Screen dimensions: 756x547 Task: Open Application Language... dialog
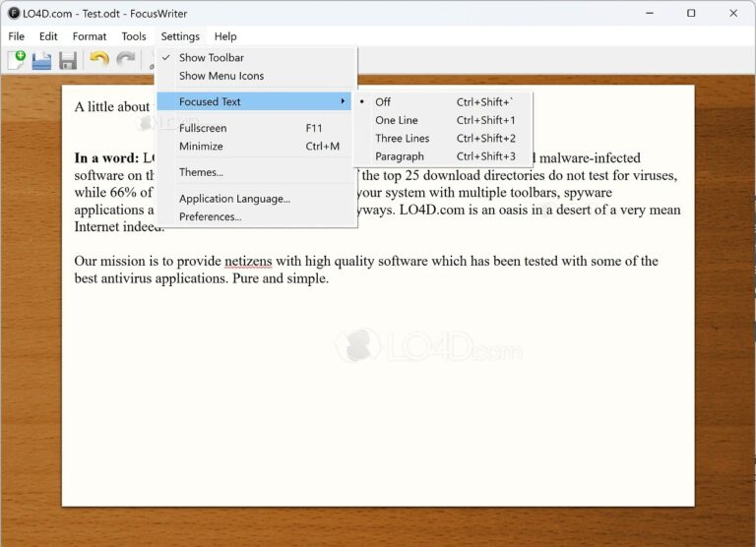tap(257, 199)
